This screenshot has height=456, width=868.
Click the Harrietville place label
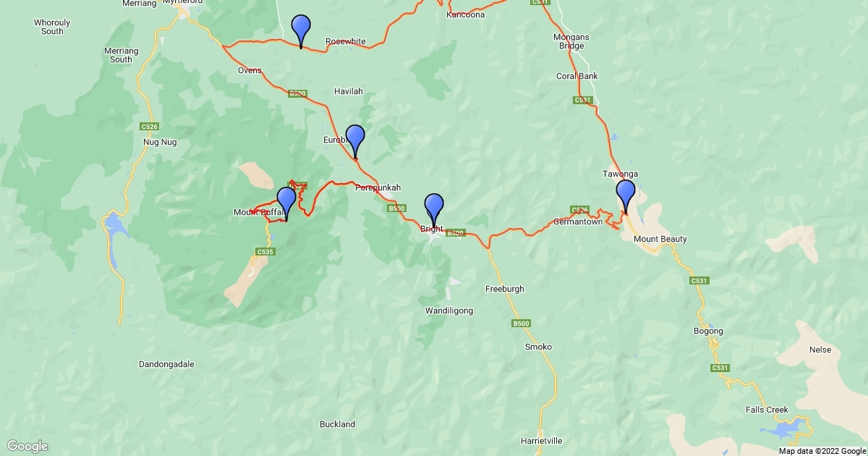pos(541,441)
